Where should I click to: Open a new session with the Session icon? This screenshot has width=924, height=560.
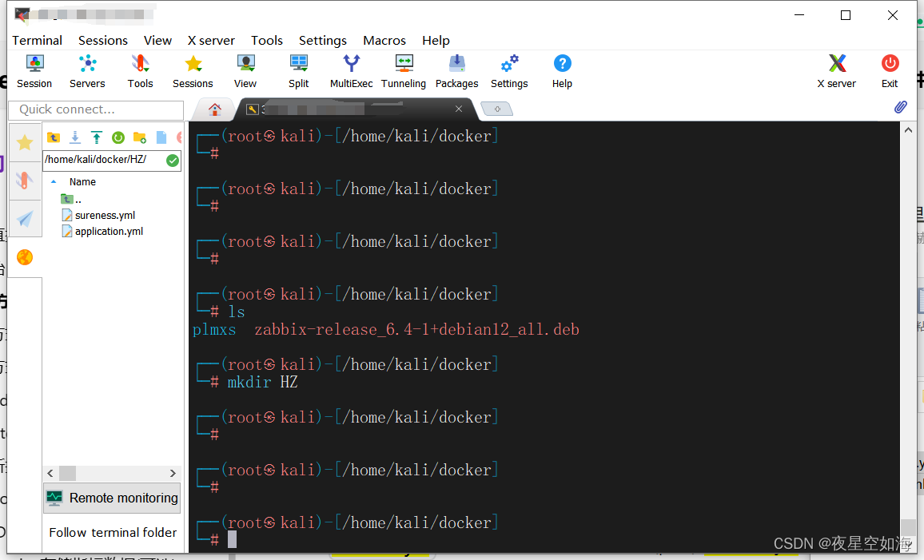pyautogui.click(x=34, y=72)
